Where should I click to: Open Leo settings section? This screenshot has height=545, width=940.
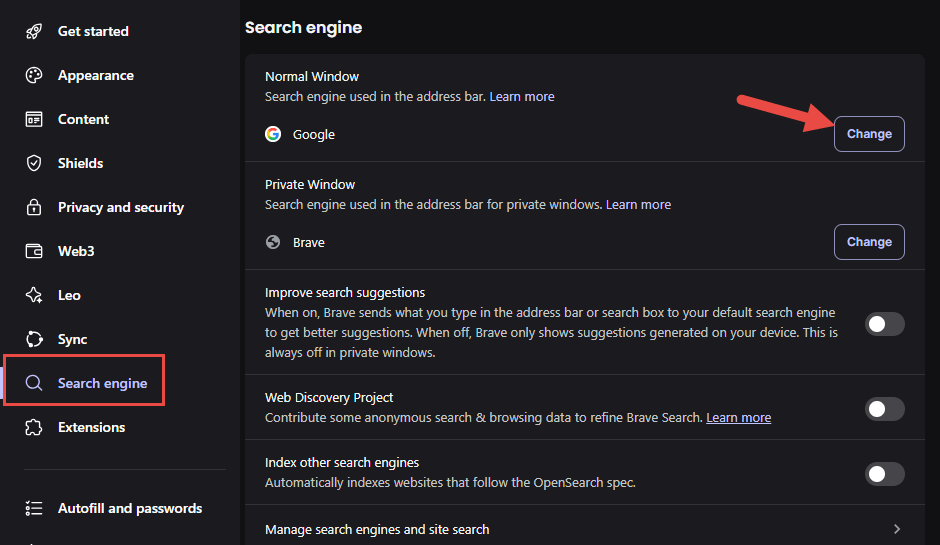pos(69,295)
